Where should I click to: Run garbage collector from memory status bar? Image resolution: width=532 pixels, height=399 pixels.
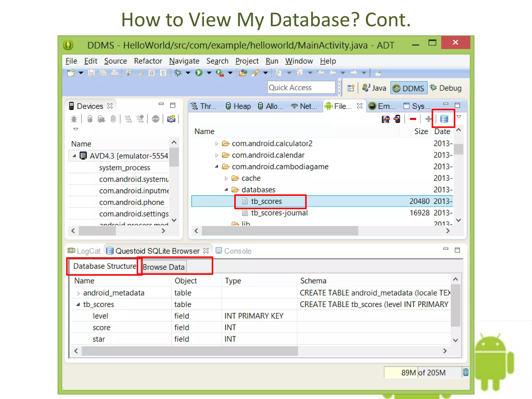(x=465, y=372)
